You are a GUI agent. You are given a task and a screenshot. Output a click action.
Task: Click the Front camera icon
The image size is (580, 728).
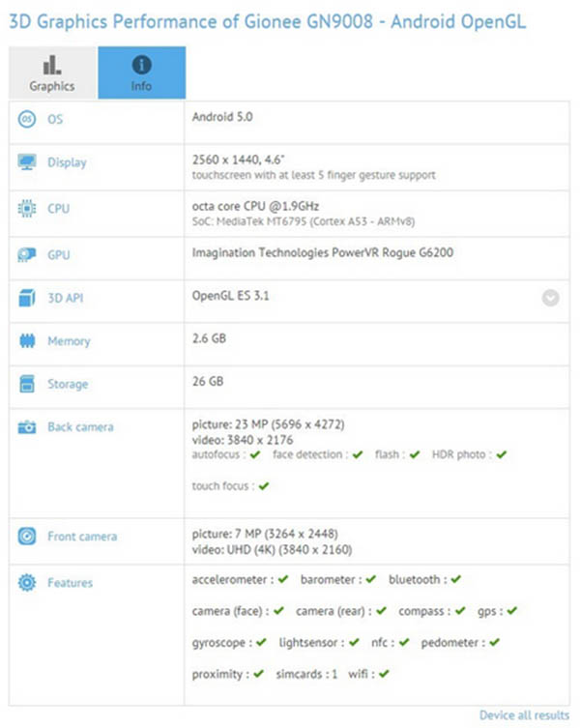(27, 537)
